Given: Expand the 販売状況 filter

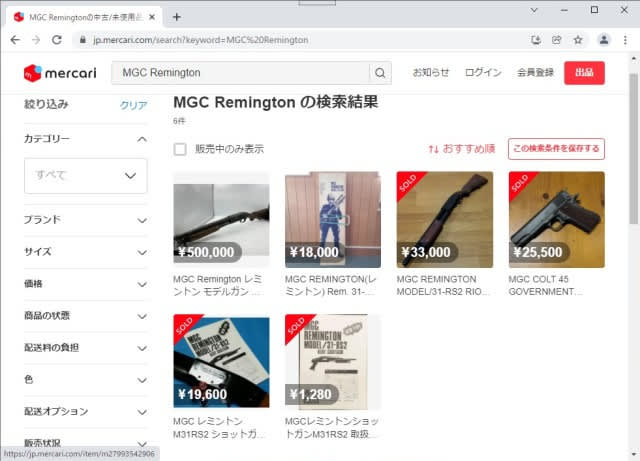Looking at the screenshot, I should point(85,443).
